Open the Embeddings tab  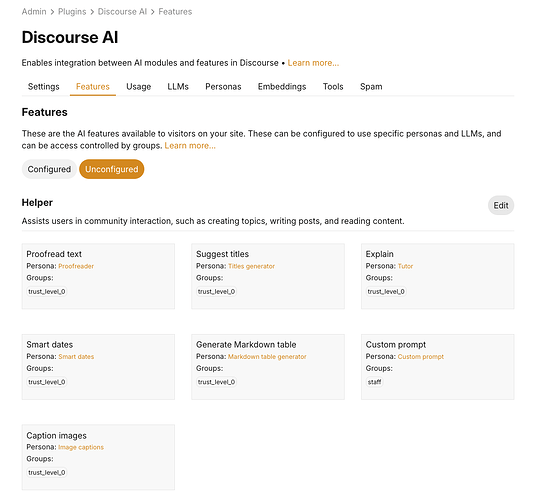tap(282, 86)
